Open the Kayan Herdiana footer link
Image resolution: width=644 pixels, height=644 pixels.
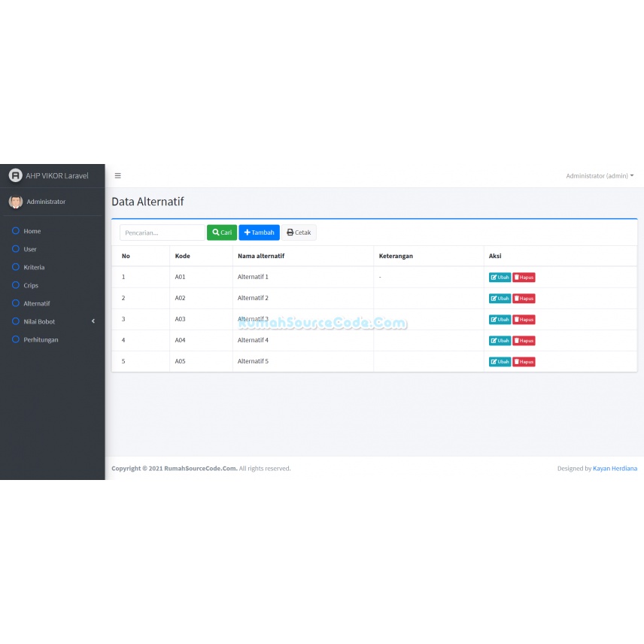(x=615, y=469)
